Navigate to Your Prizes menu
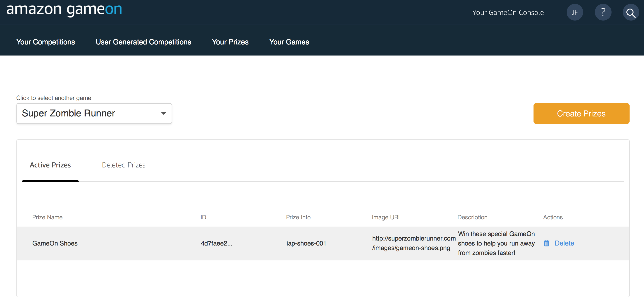 pyautogui.click(x=230, y=42)
